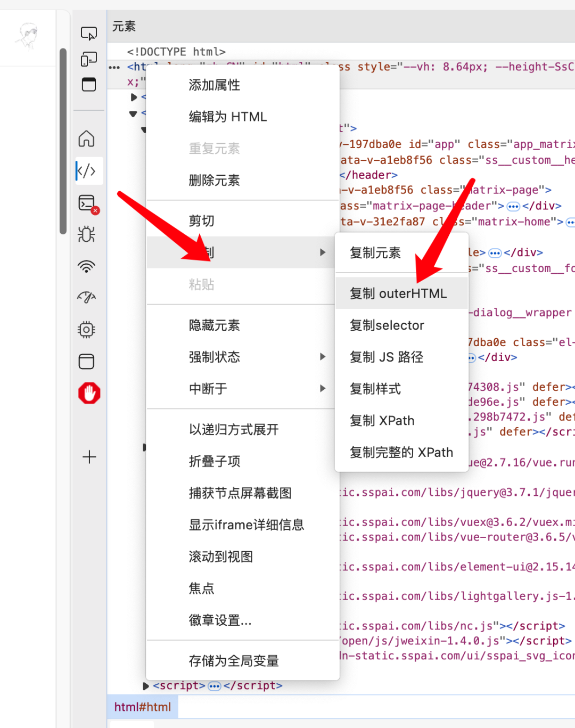This screenshot has width=575, height=728.
Task: Click the profile avatar sketch thumbnail
Action: [x=28, y=36]
